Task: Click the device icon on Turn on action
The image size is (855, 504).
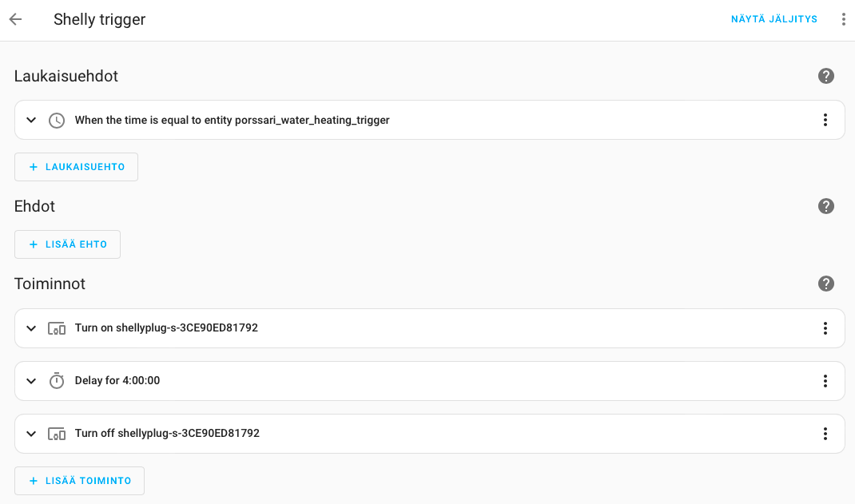Action: pos(57,328)
